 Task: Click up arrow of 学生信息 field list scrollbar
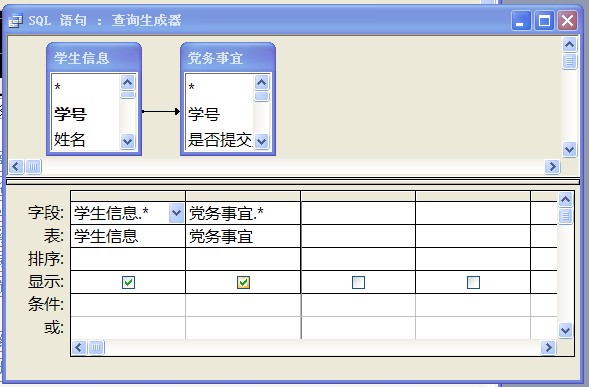pyautogui.click(x=128, y=82)
